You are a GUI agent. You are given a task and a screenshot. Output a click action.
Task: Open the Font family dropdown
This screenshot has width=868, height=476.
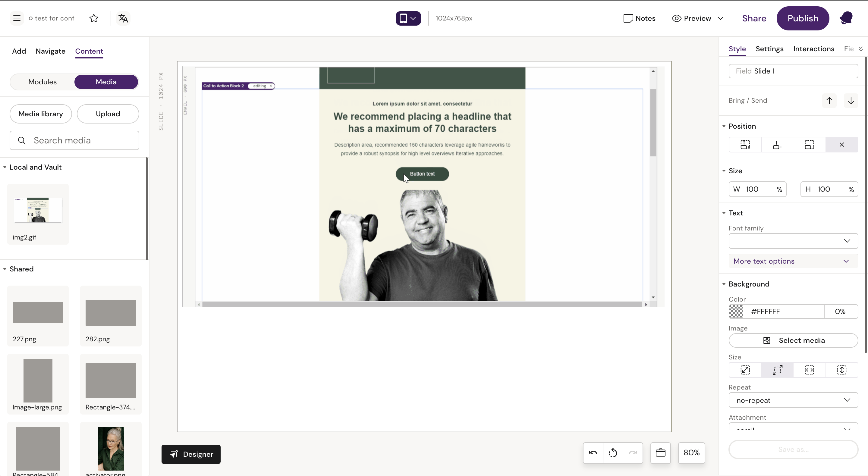pos(793,241)
